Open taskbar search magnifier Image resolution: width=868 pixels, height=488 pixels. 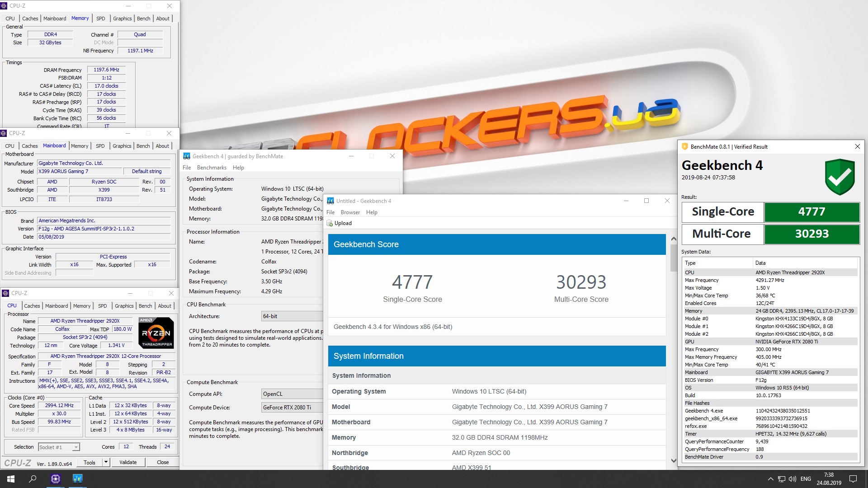tap(33, 479)
